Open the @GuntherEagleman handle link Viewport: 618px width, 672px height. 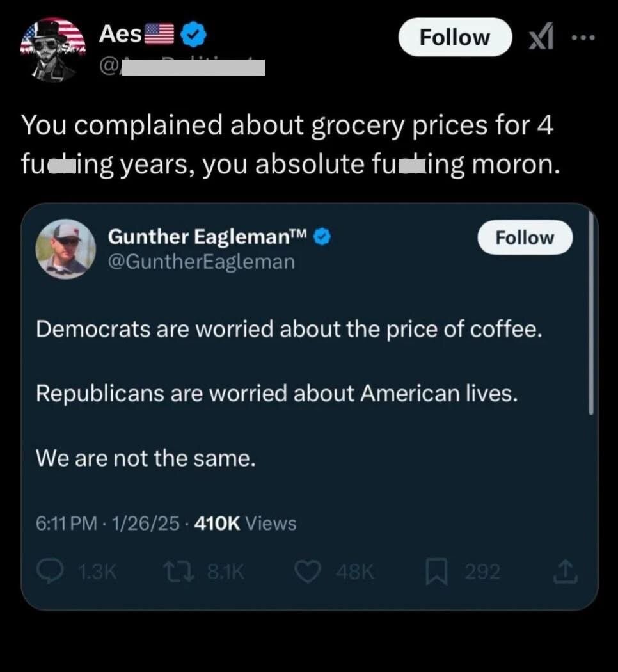tap(202, 261)
